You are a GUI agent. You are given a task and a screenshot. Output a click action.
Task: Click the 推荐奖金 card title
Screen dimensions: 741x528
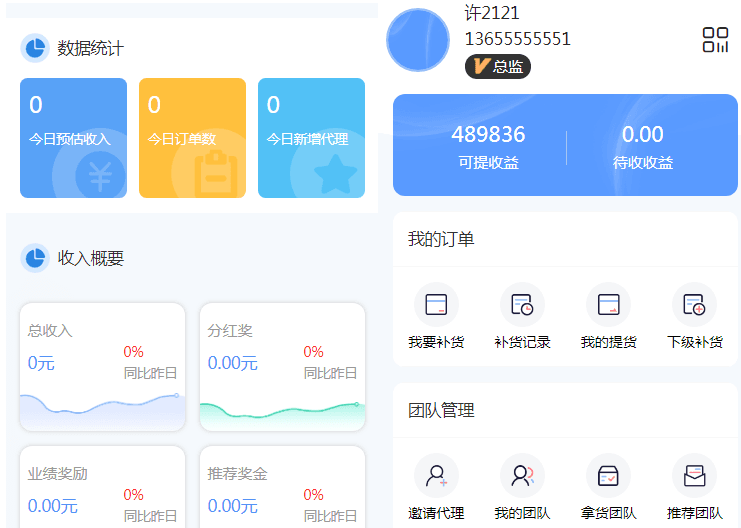coord(237,473)
